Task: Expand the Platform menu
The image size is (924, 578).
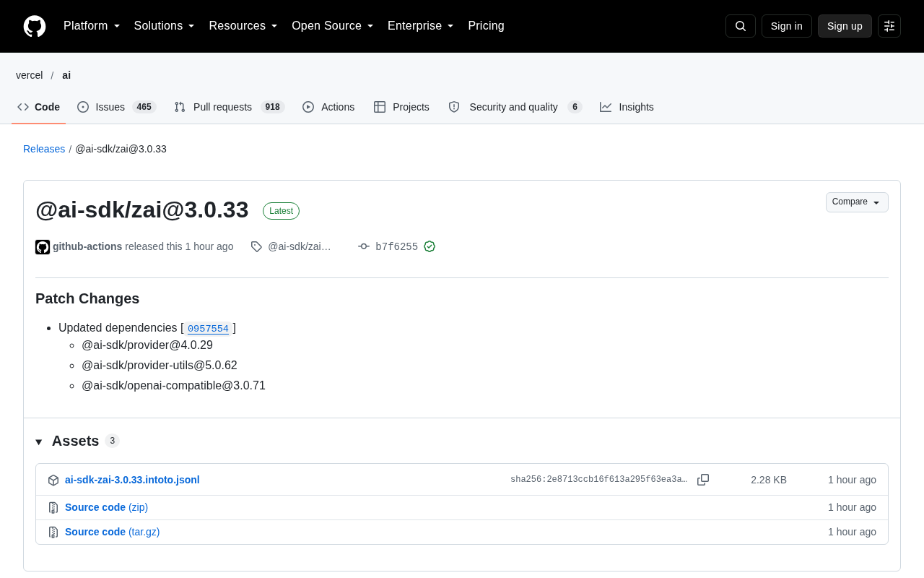Action: click(x=92, y=26)
